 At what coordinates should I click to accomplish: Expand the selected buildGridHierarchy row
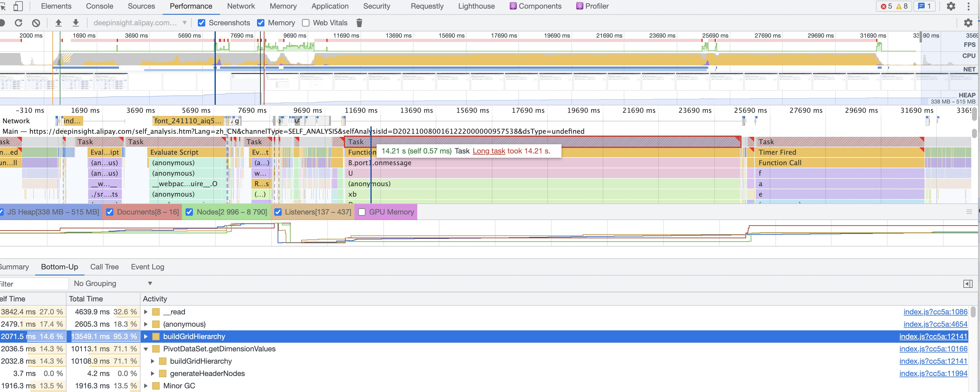[x=146, y=337]
